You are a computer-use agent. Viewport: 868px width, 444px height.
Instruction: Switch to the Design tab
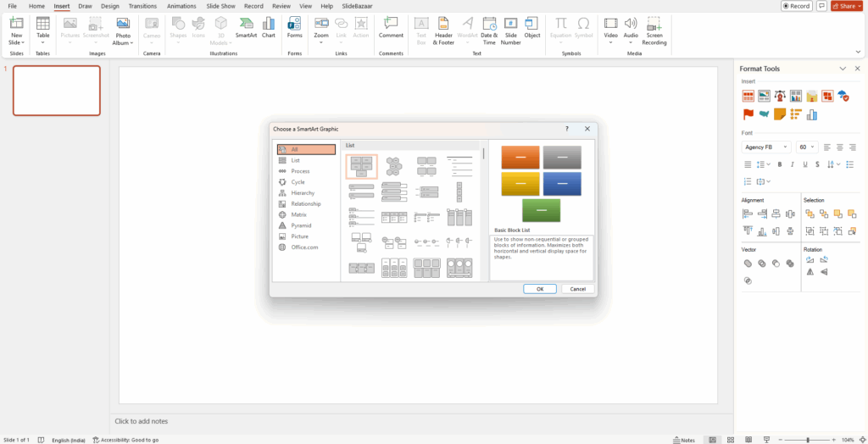109,6
